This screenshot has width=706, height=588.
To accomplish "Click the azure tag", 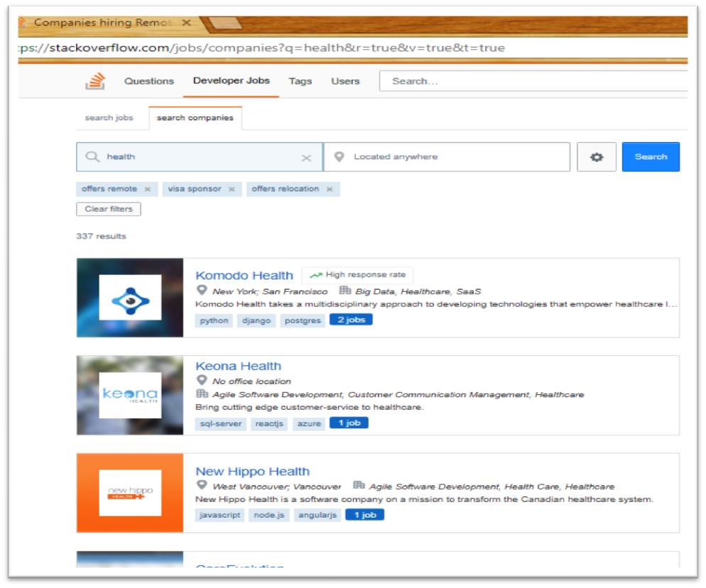I will [309, 424].
